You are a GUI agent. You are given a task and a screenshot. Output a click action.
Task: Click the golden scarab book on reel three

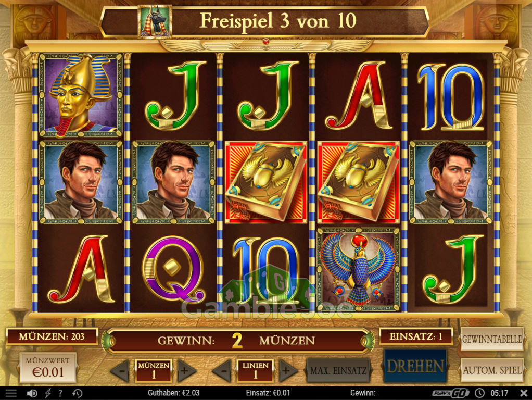point(266,183)
